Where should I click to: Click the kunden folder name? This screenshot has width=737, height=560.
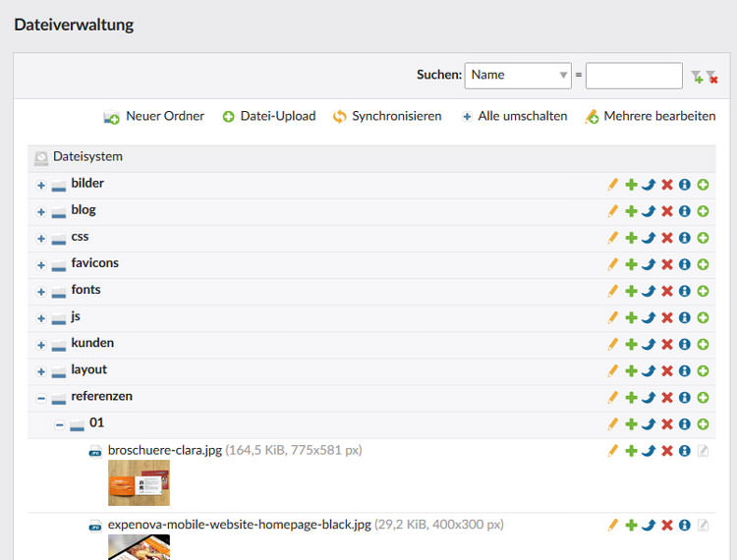[x=92, y=343]
